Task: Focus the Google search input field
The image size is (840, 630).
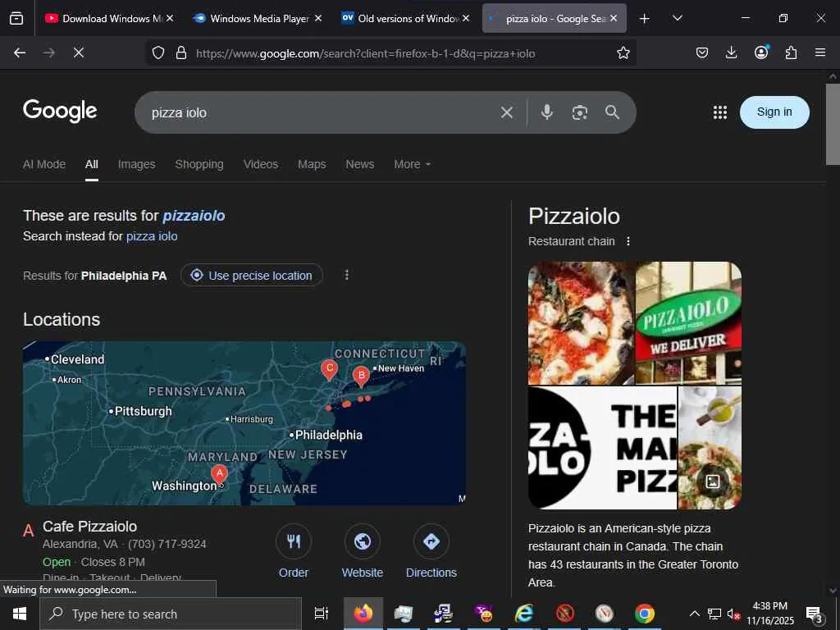Action: coord(322,112)
